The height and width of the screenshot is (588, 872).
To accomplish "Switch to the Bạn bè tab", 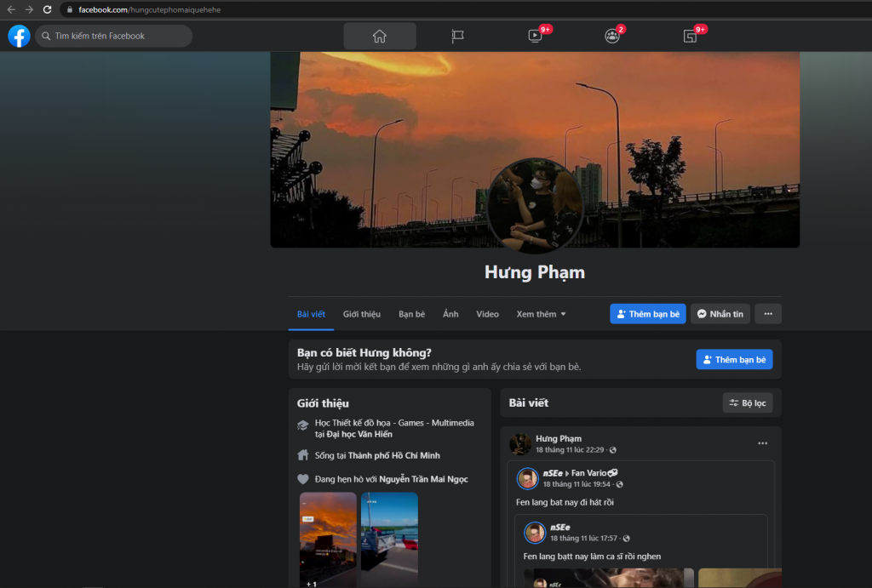I will pos(411,314).
